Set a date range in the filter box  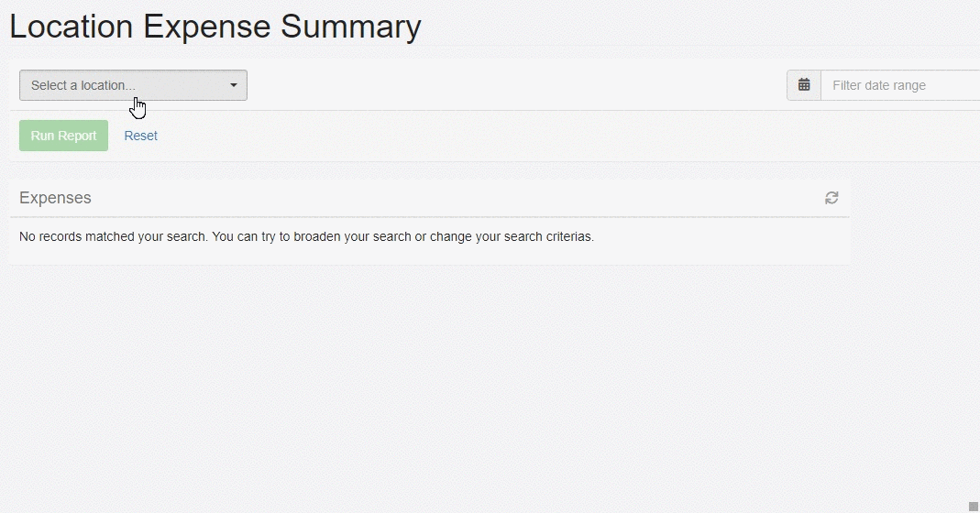(900, 85)
